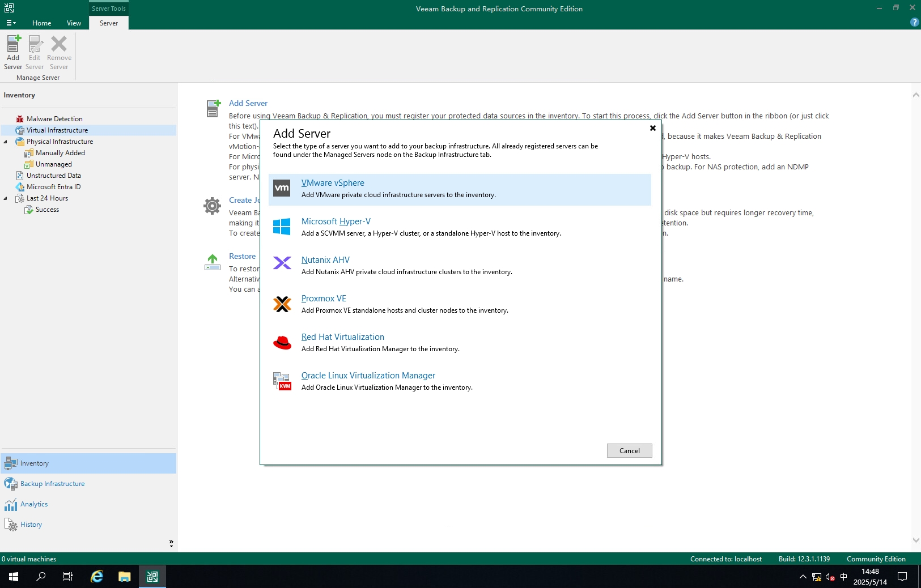The image size is (921, 588).
Task: Open Internet Explorer from the taskbar
Action: pos(97,577)
